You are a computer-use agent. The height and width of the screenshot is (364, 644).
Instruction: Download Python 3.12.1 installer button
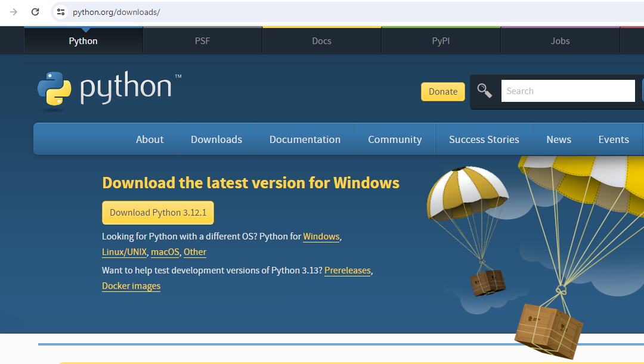coord(158,213)
